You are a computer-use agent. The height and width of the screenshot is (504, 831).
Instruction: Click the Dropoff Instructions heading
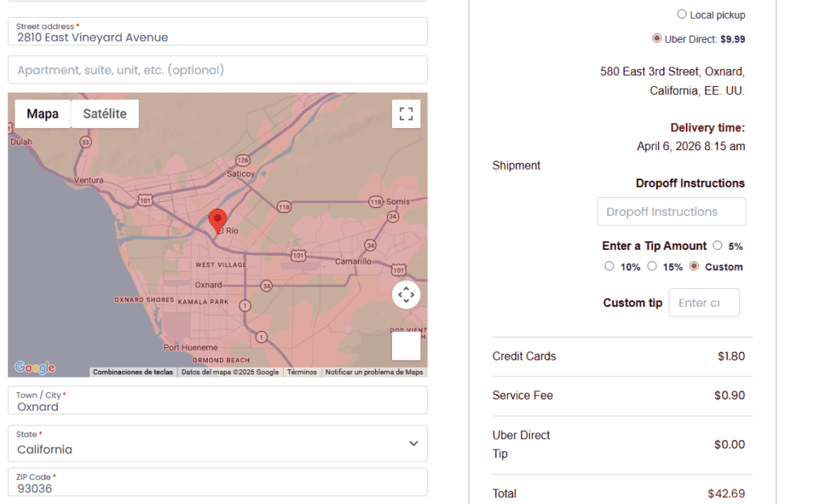pos(690,183)
